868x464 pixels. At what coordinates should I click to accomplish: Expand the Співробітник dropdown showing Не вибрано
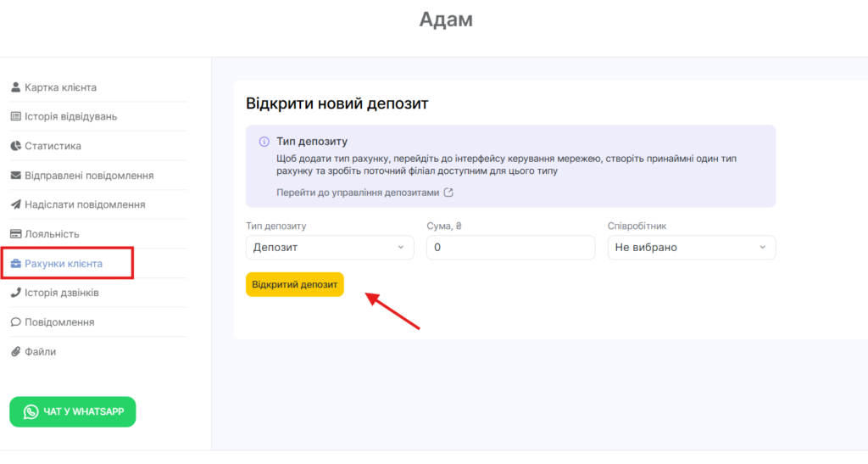click(x=691, y=248)
